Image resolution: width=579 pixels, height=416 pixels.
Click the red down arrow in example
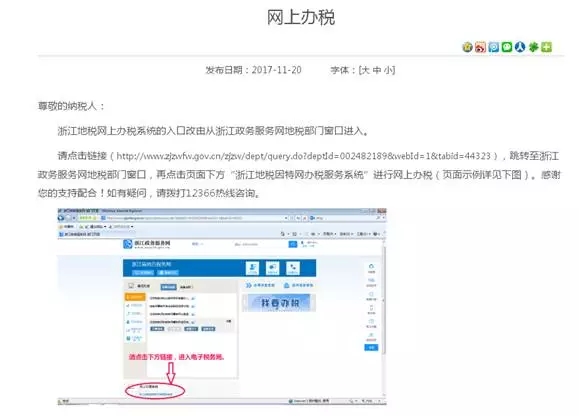coord(171,372)
